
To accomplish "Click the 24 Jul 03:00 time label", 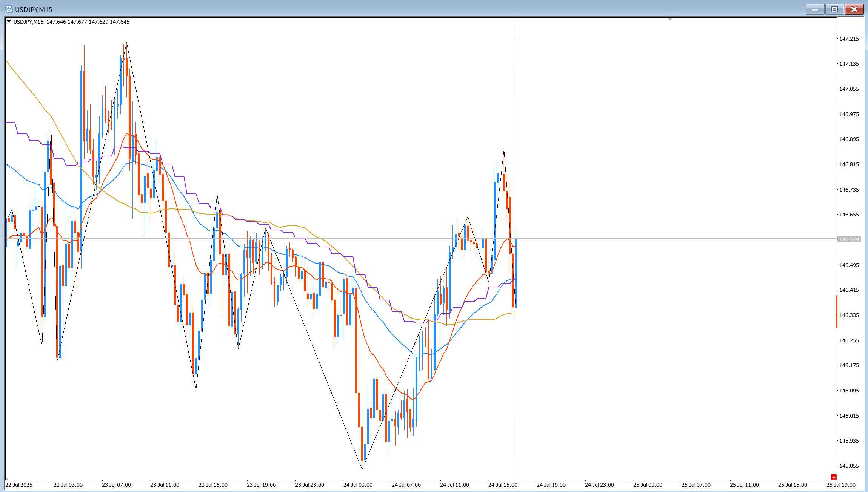I will coord(358,485).
